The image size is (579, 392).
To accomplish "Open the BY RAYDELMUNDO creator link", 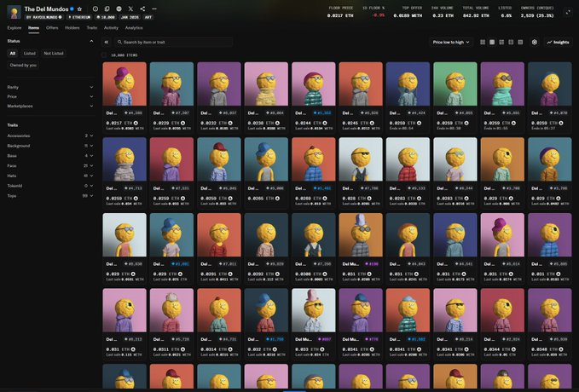I will [44, 17].
